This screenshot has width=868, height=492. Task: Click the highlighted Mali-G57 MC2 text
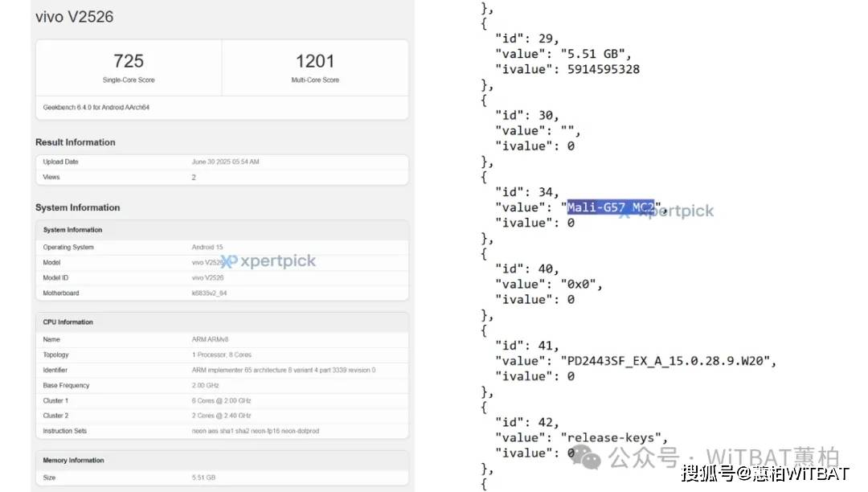(611, 207)
